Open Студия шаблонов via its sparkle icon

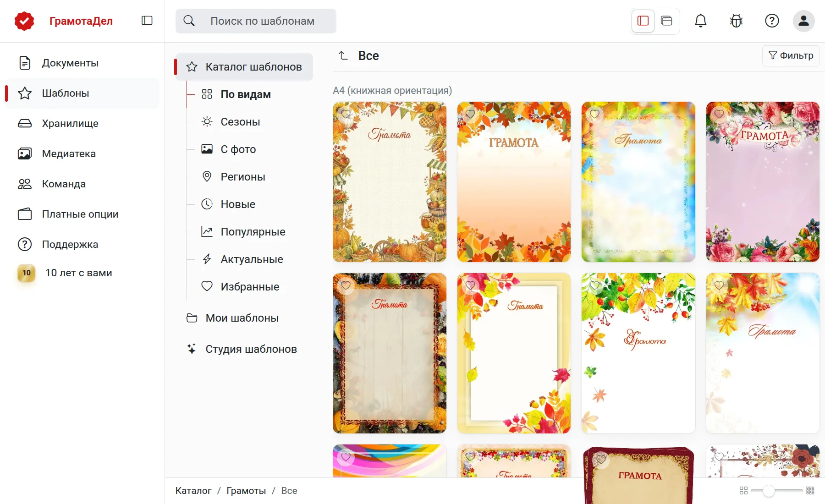click(x=192, y=349)
